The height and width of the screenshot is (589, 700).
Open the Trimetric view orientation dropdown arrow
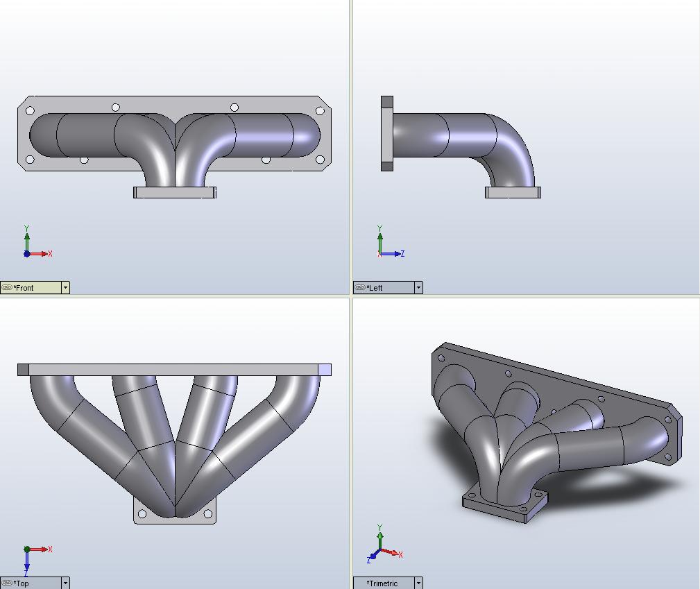(418, 583)
